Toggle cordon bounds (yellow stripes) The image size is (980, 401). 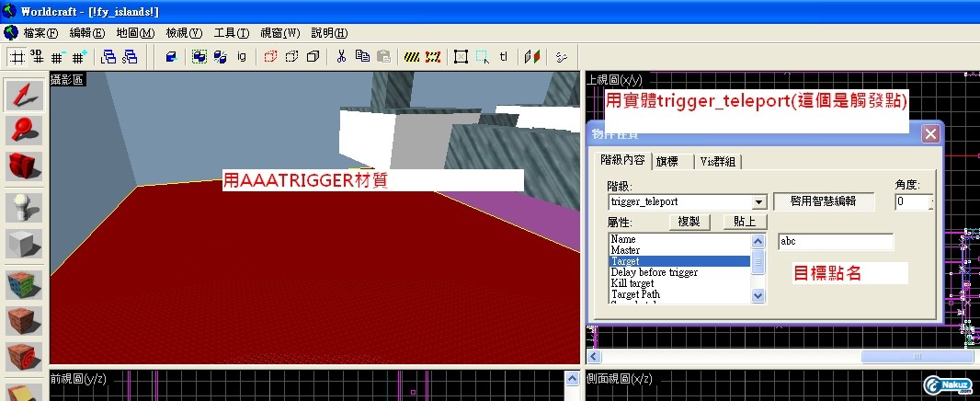tap(412, 58)
